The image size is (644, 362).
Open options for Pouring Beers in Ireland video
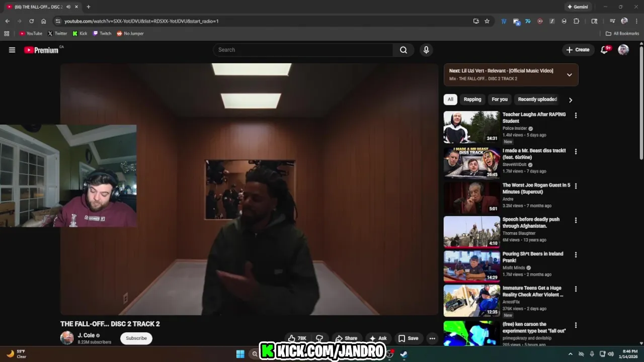576,255
